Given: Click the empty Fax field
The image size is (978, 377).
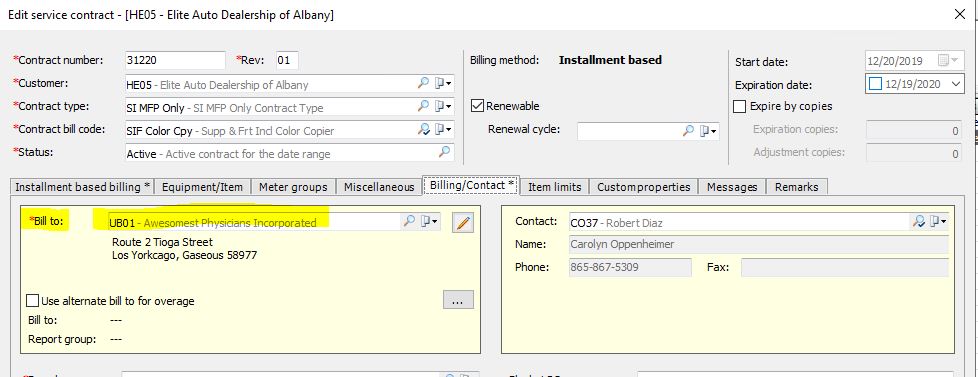Looking at the screenshot, I should (x=844, y=267).
